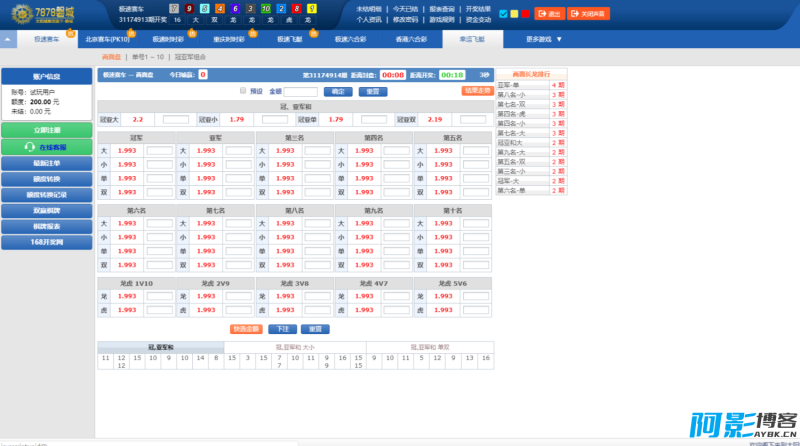Open the 极速六合彩 tab

pos(350,39)
